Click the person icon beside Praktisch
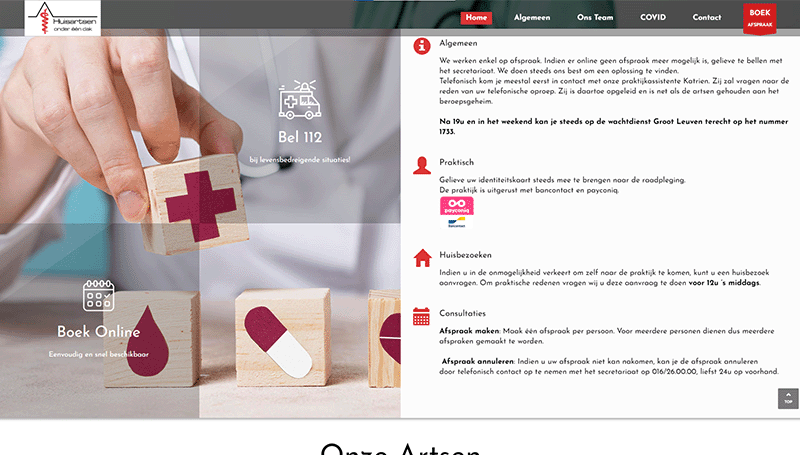800x455 pixels. (422, 166)
